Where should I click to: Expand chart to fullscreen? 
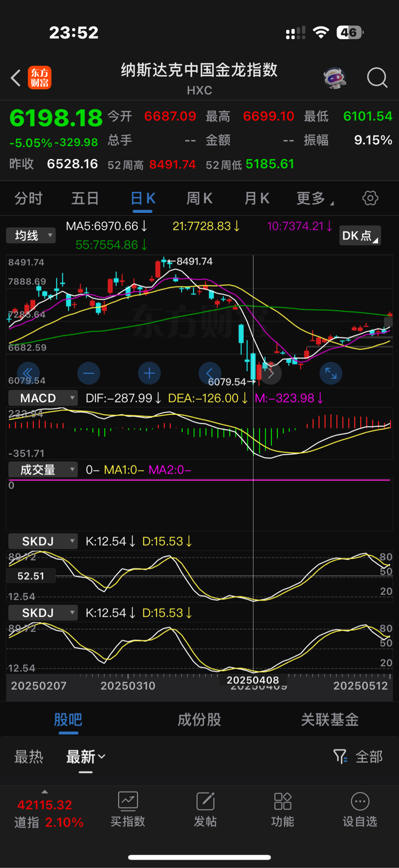tap(331, 373)
